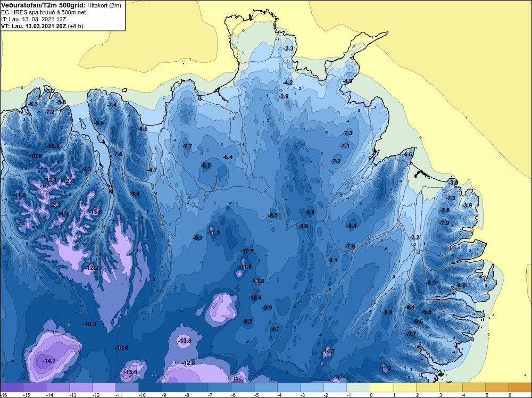
Task: Click the -2.2 temperature label
Action: pos(414,237)
